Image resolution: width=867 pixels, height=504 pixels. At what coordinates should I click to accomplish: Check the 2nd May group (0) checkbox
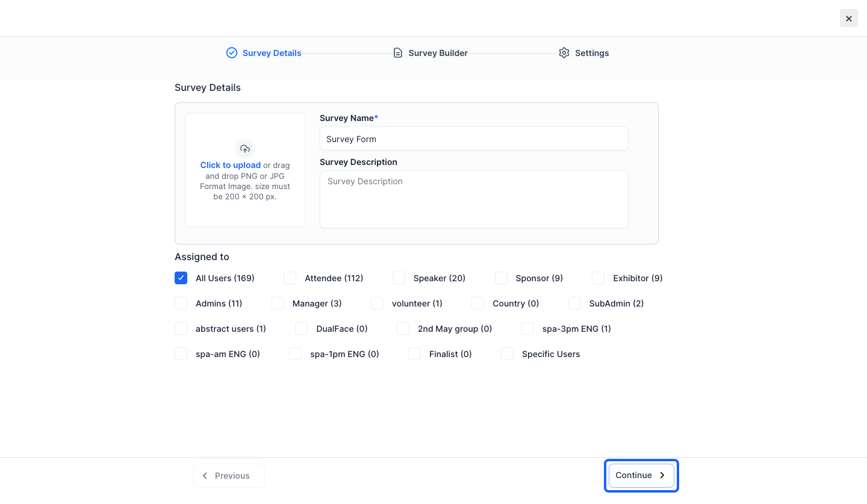[403, 329]
